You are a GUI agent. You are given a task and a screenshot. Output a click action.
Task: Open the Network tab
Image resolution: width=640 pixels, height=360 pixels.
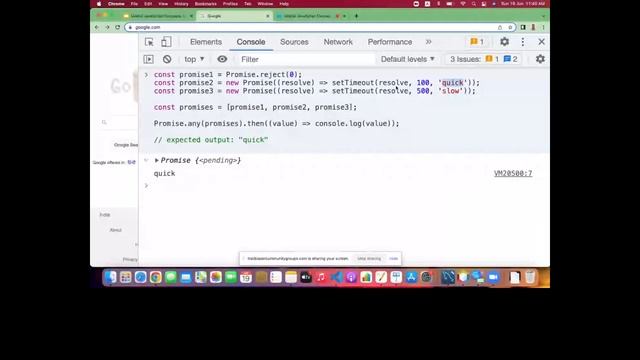(x=338, y=42)
